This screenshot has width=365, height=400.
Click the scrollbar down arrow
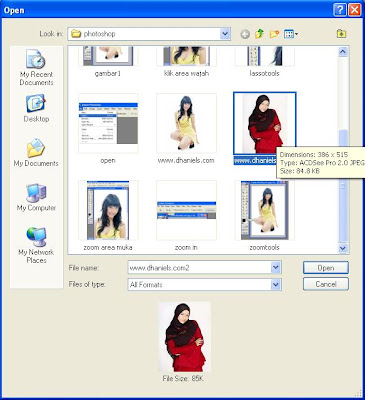point(343,248)
